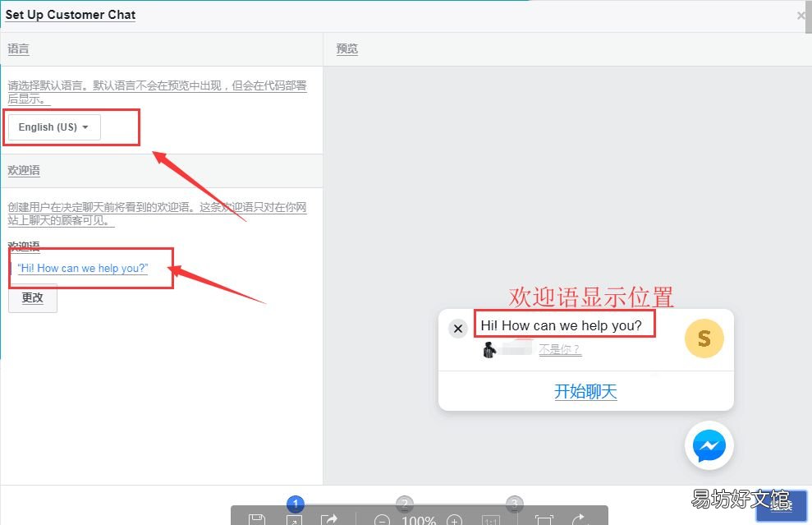Click the zoom in plus icon
Viewport: 812px width, 525px height.
(x=454, y=520)
